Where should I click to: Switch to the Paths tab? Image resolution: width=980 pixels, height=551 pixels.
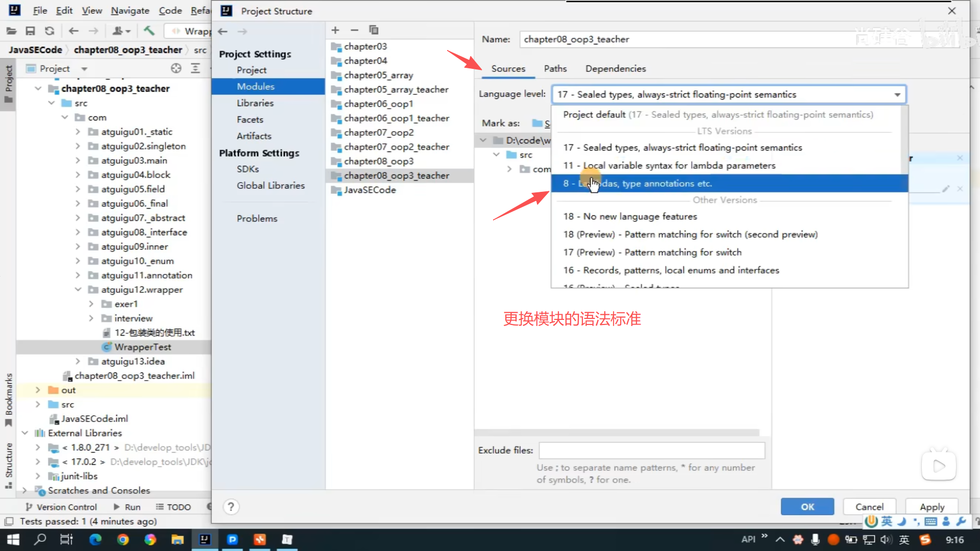click(555, 68)
